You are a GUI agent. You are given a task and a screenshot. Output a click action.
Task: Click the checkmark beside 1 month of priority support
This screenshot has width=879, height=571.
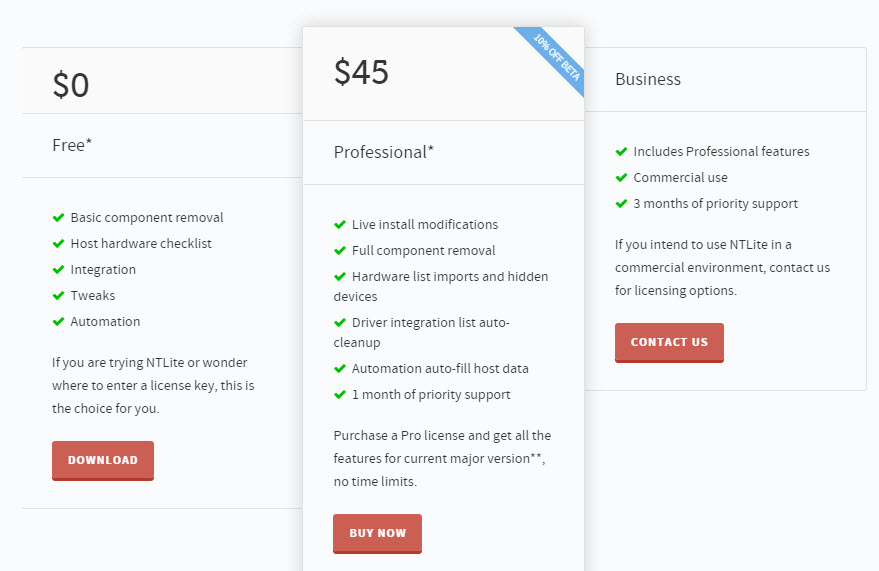pyautogui.click(x=340, y=395)
